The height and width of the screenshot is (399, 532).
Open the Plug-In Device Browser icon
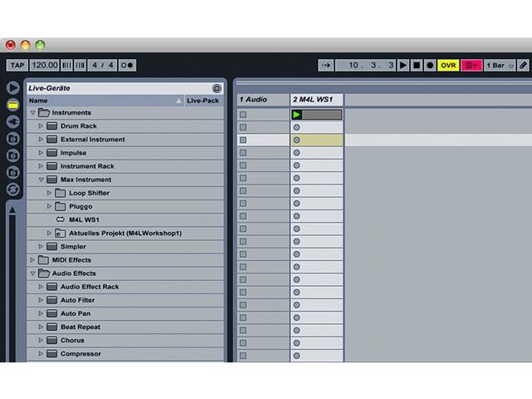point(13,122)
